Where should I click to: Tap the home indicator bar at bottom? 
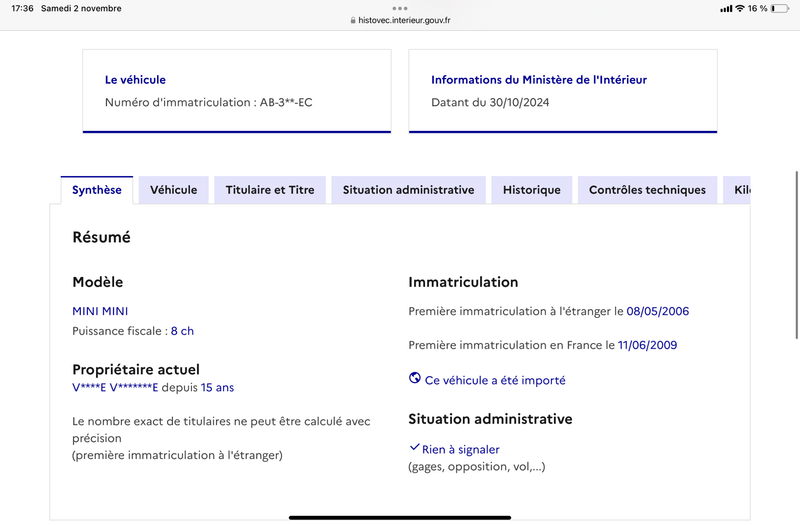400,517
